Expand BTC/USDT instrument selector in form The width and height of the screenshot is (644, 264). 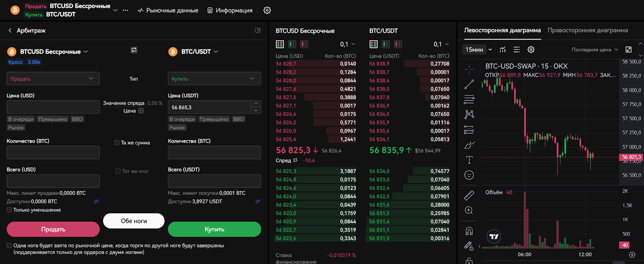(x=216, y=52)
